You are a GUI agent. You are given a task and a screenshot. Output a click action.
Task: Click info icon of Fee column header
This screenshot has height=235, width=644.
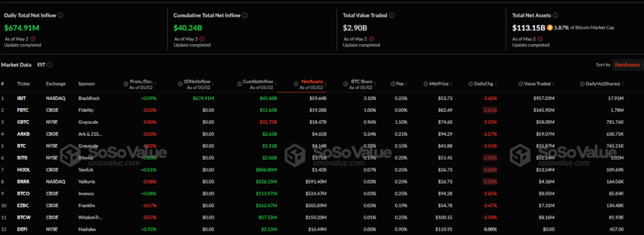point(393,84)
